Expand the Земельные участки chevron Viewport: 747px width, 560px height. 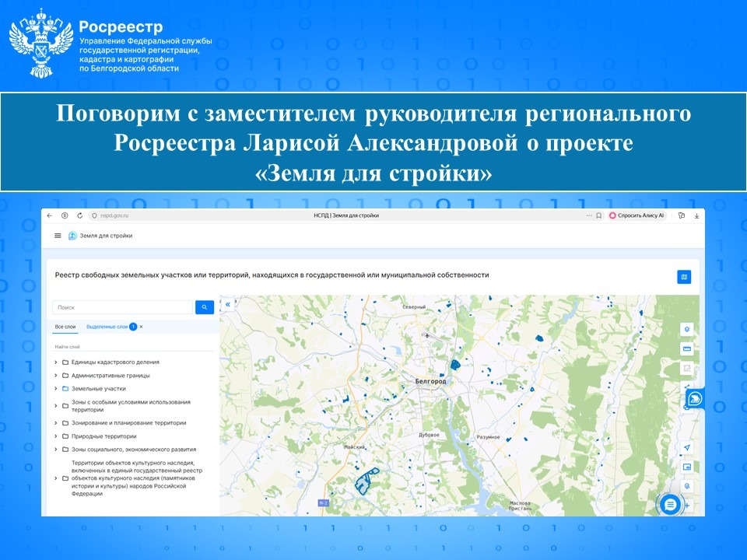point(56,389)
